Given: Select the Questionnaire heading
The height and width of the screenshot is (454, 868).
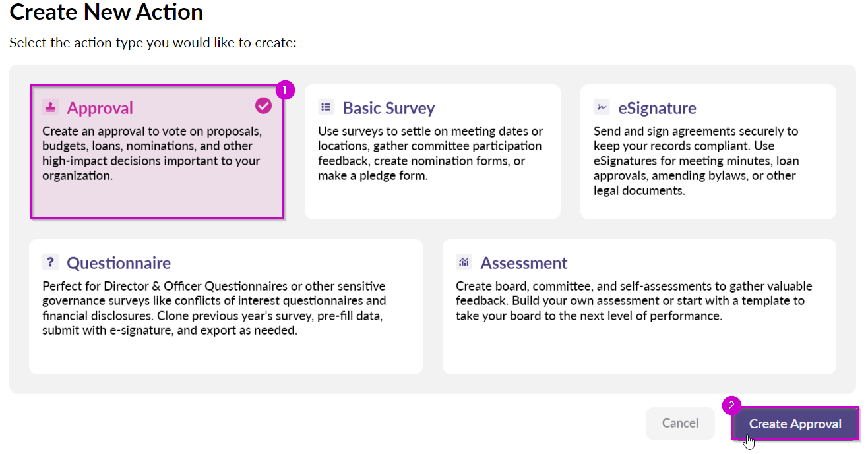Looking at the screenshot, I should pos(119,263).
